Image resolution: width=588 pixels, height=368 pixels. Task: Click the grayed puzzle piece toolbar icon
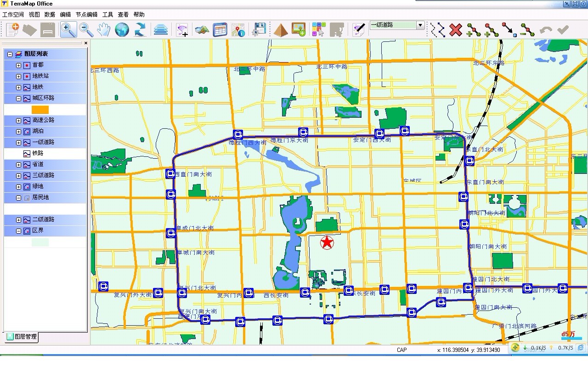click(x=337, y=30)
